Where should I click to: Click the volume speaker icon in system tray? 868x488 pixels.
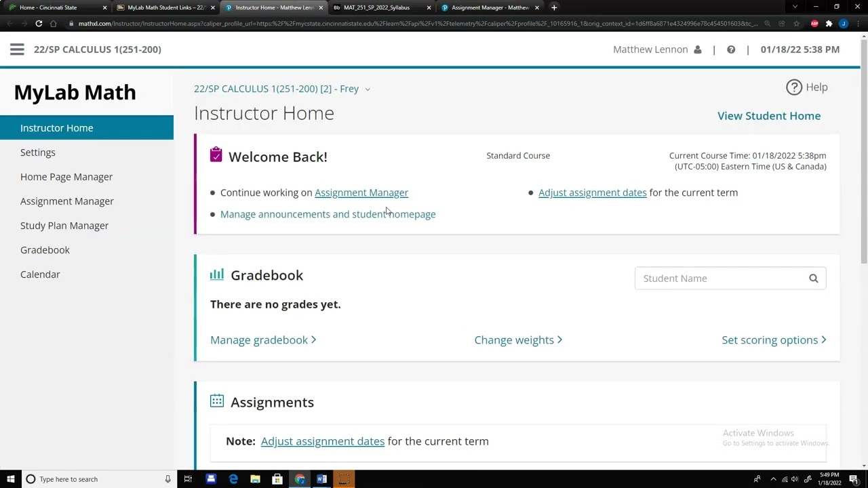pyautogui.click(x=795, y=479)
